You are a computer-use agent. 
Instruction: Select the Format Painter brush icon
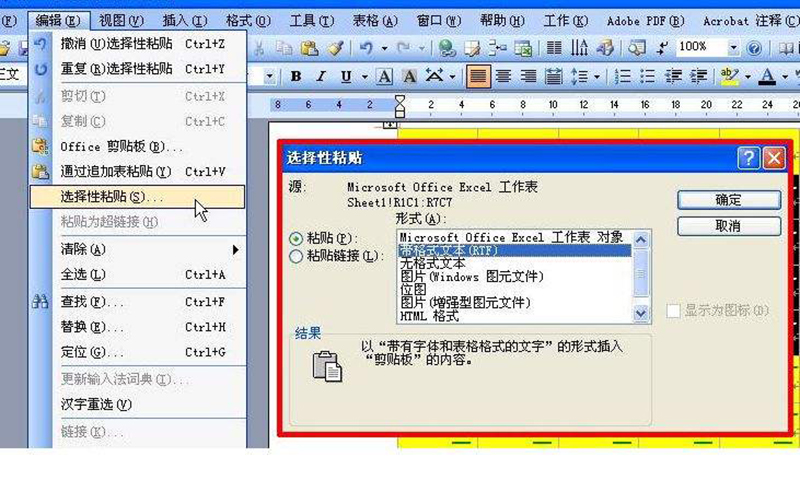pos(336,48)
